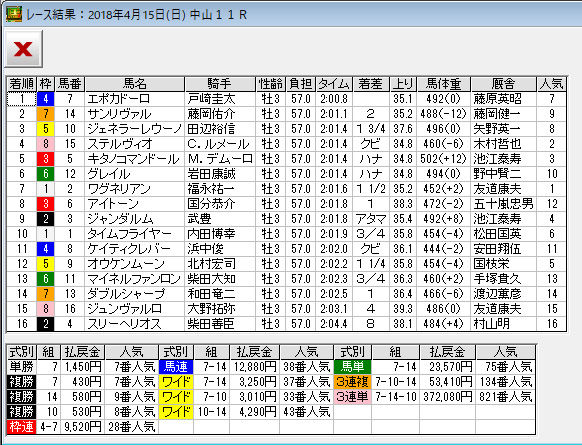Click payout 23,570円

click(451, 367)
